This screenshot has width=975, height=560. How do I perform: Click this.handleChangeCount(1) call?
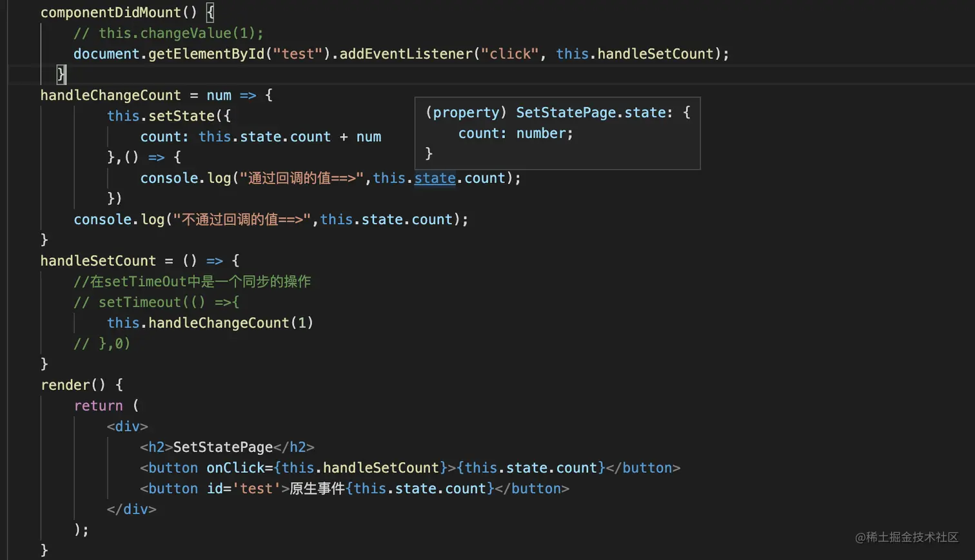[x=210, y=323]
